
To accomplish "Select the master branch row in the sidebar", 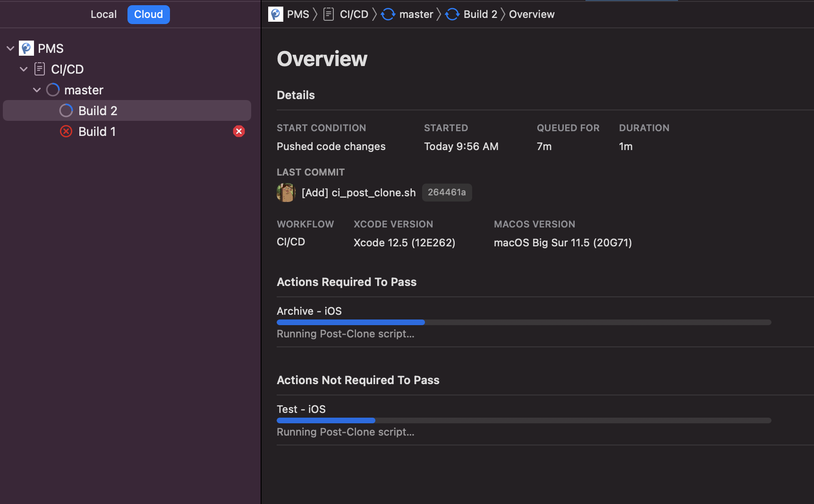I will pos(127,90).
